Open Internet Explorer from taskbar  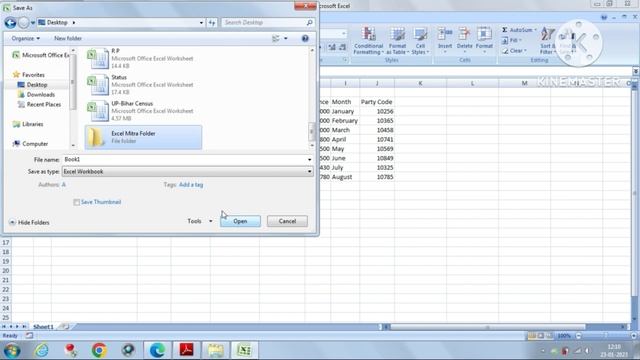[x=42, y=350]
